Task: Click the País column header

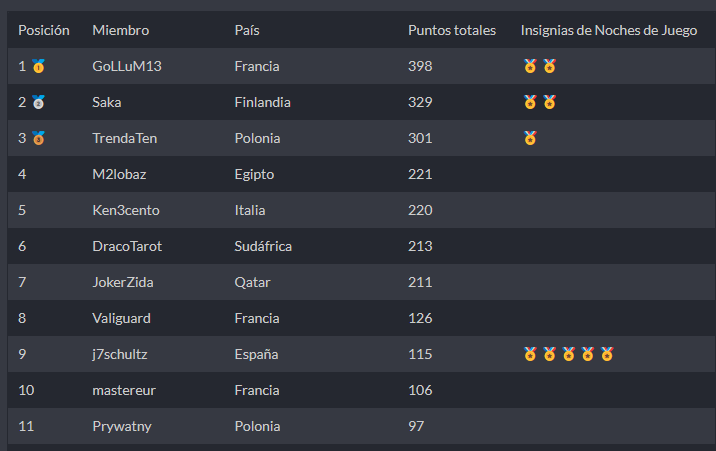Action: 247,30
